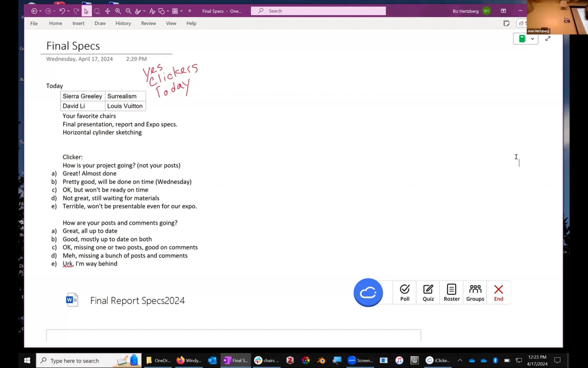Click the 'Louis Vuitton' table cell
This screenshot has width=588, height=368.
(x=125, y=106)
